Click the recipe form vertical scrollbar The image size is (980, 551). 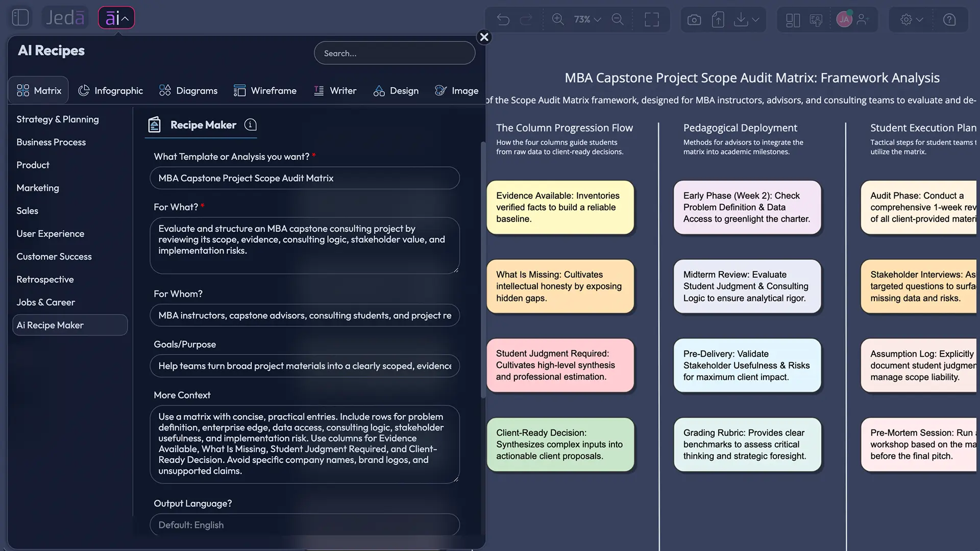tap(483, 270)
